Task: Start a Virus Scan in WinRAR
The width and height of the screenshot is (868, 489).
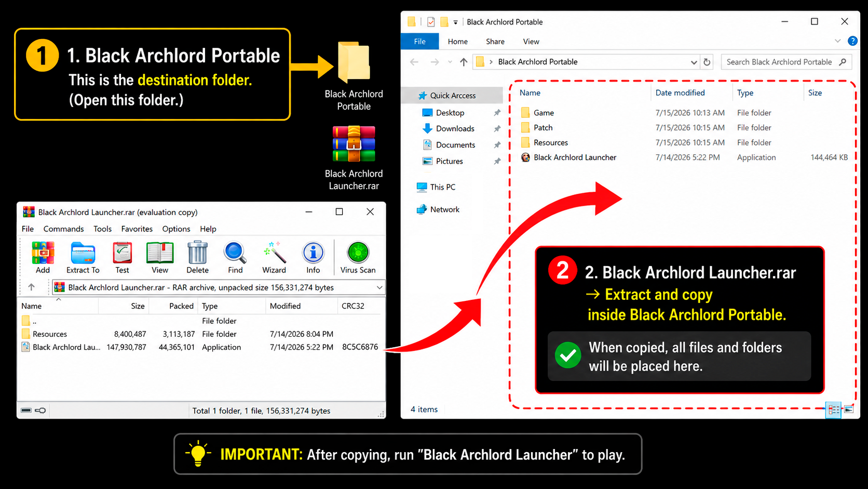Action: pos(358,258)
